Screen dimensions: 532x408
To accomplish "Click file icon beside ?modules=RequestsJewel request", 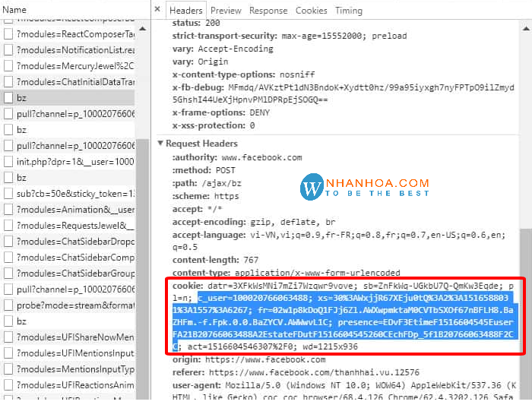I will (x=8, y=225).
